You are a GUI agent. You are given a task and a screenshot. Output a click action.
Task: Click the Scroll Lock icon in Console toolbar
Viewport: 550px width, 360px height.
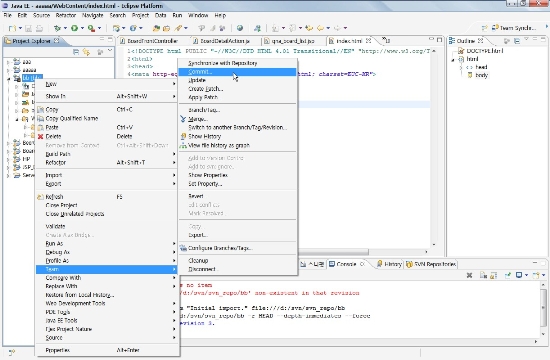[x=494, y=275]
